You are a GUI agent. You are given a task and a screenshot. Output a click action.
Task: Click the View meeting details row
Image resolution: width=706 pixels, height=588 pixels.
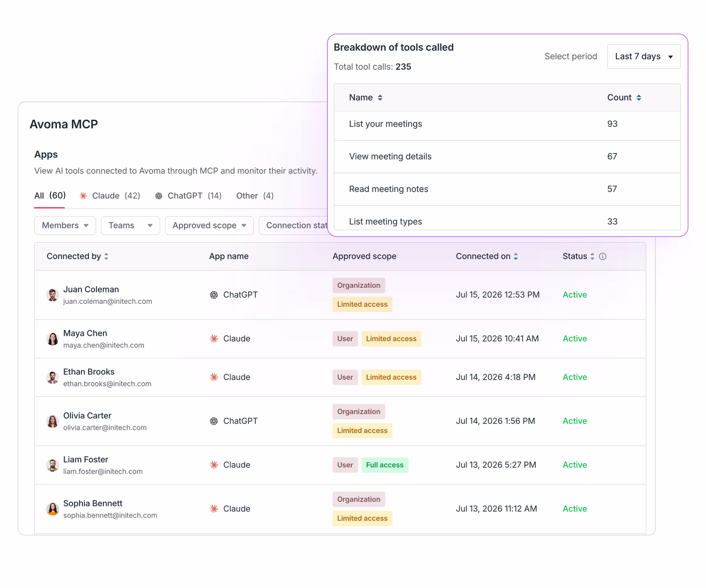click(x=507, y=157)
